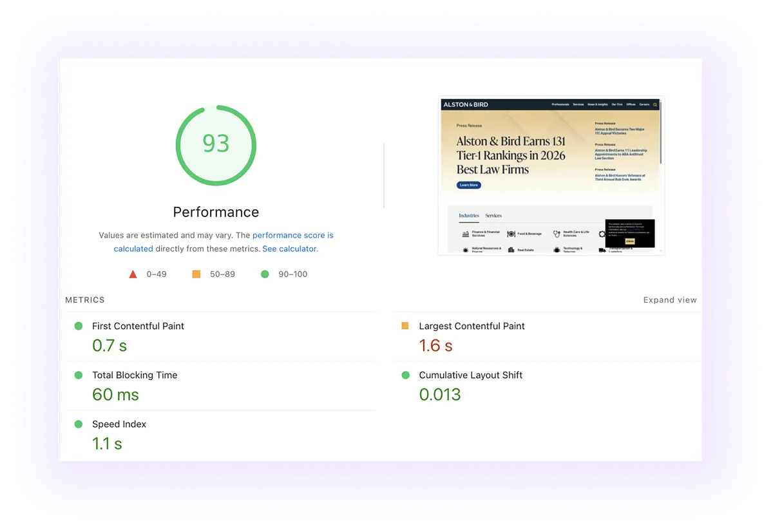Select the Finance & Financial Services icon
This screenshot has height=532, width=773.
point(465,234)
